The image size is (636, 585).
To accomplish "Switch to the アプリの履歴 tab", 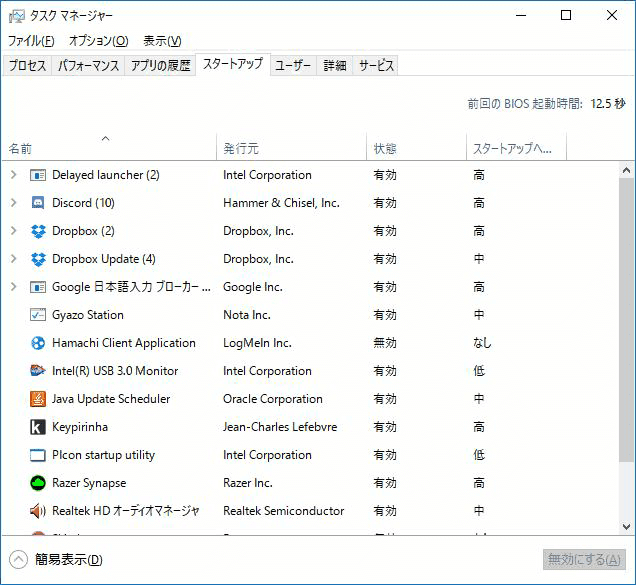I will pyautogui.click(x=161, y=66).
